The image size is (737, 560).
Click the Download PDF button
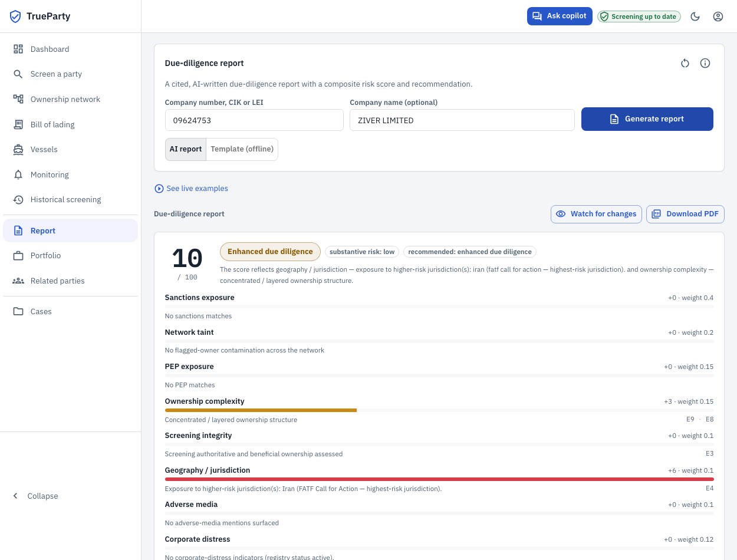coord(685,214)
